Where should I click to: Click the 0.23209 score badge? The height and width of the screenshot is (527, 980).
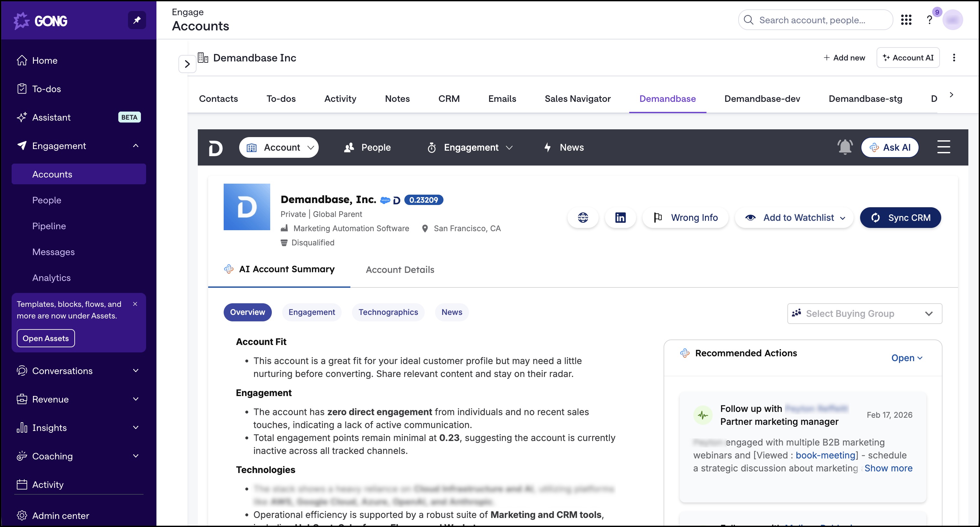pyautogui.click(x=423, y=200)
